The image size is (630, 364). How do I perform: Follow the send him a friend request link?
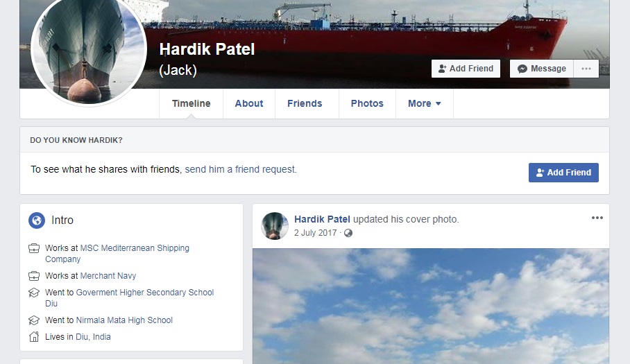click(241, 169)
